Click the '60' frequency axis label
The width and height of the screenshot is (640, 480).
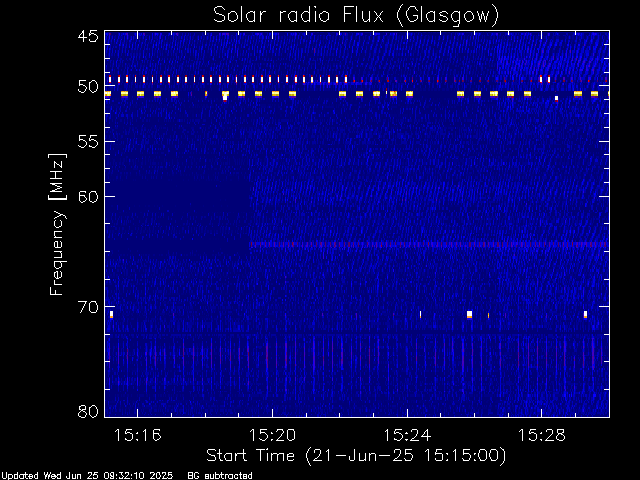pos(88,197)
